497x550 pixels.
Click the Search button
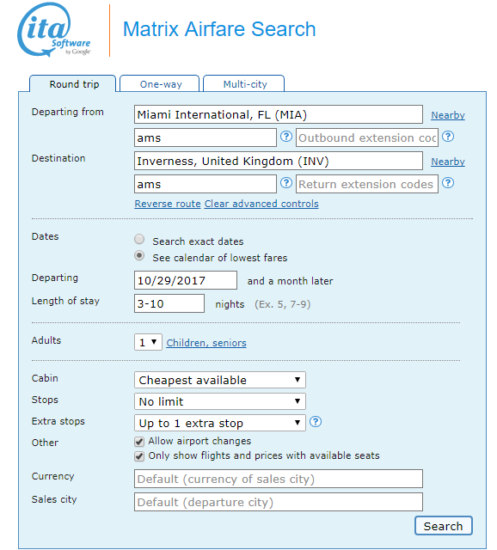pyautogui.click(x=443, y=525)
